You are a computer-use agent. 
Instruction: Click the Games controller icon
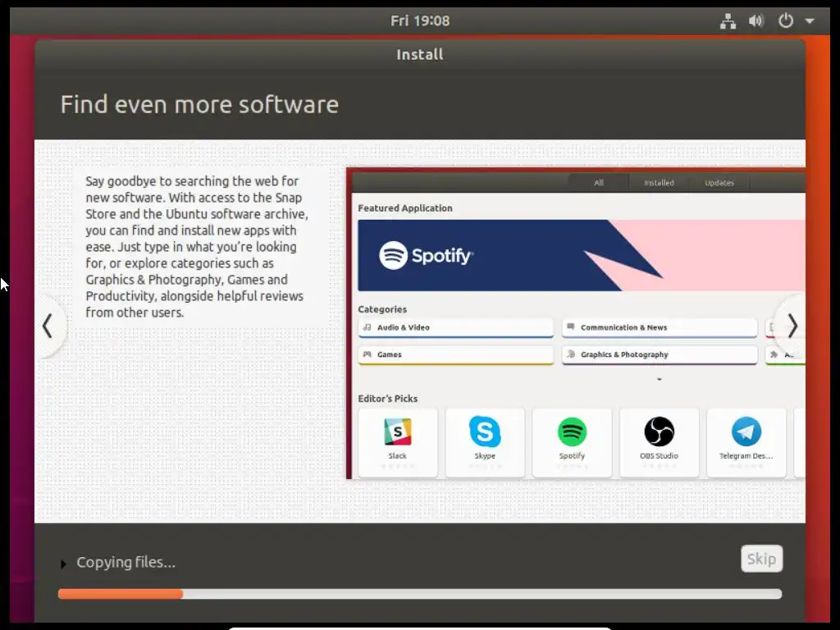coord(367,354)
